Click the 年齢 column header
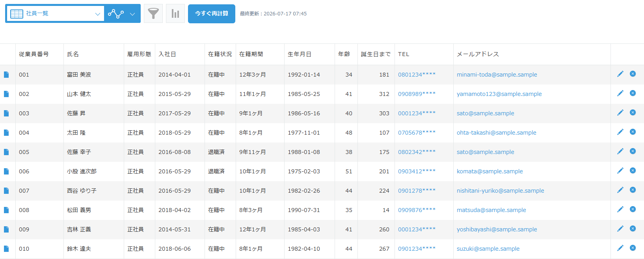The width and height of the screenshot is (644, 259). pyautogui.click(x=344, y=54)
